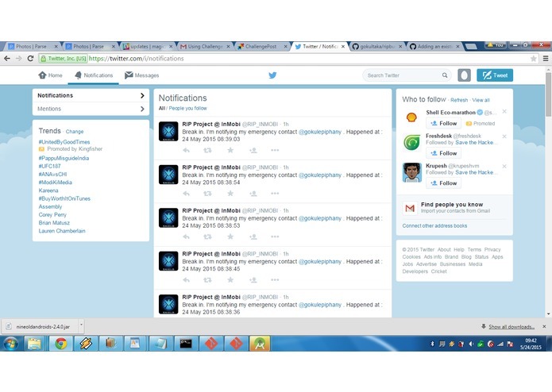
Task: Open the Corey Perry trend
Action: [x=52, y=215]
